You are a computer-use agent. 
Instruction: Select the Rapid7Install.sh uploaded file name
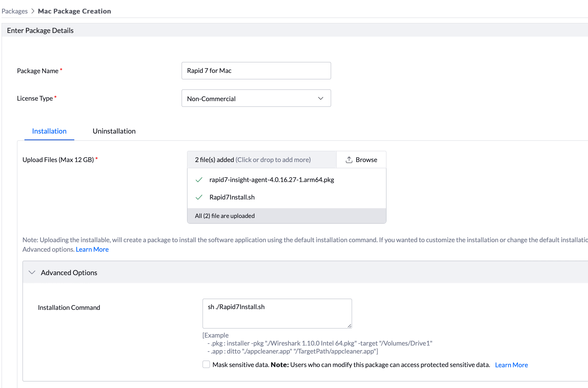click(232, 197)
